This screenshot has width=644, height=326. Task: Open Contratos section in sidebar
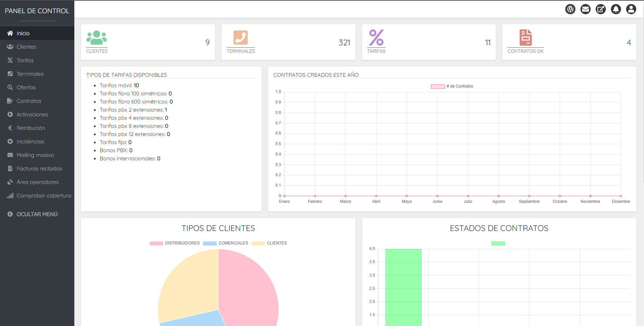(x=37, y=101)
